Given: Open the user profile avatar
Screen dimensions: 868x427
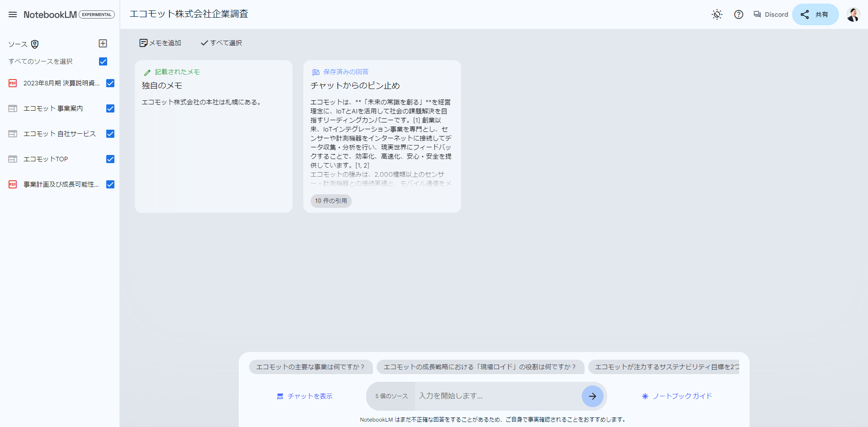Looking at the screenshot, I should pyautogui.click(x=853, y=14).
